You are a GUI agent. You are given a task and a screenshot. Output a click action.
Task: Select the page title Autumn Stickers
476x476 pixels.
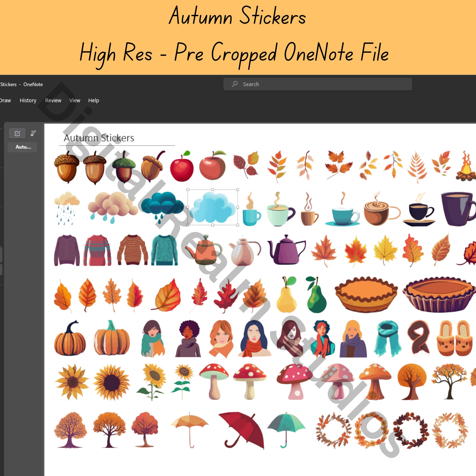coord(99,138)
